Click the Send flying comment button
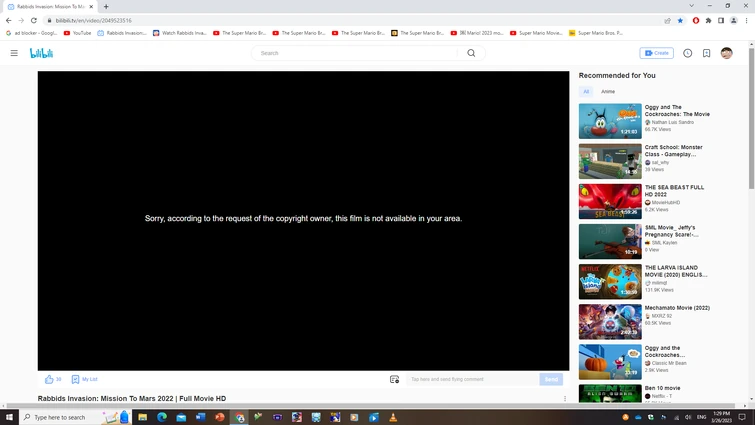 pyautogui.click(x=551, y=379)
